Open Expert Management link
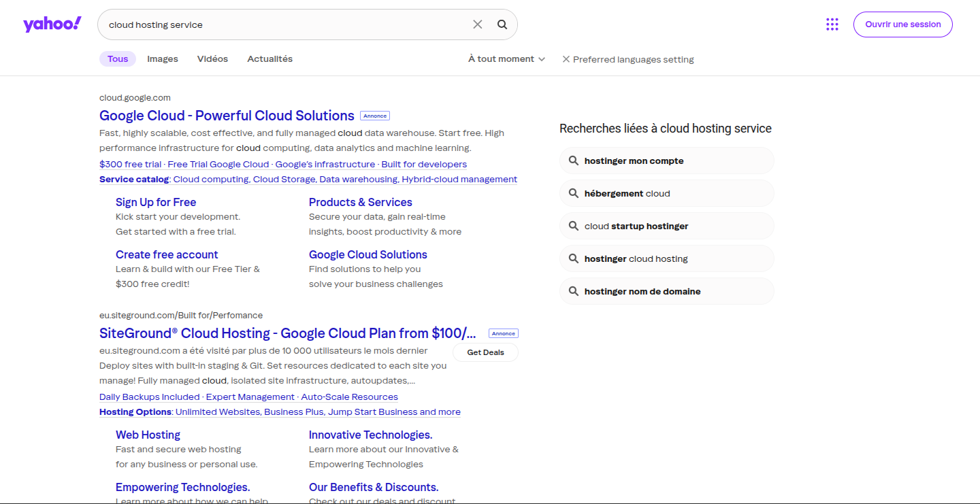 pos(250,397)
